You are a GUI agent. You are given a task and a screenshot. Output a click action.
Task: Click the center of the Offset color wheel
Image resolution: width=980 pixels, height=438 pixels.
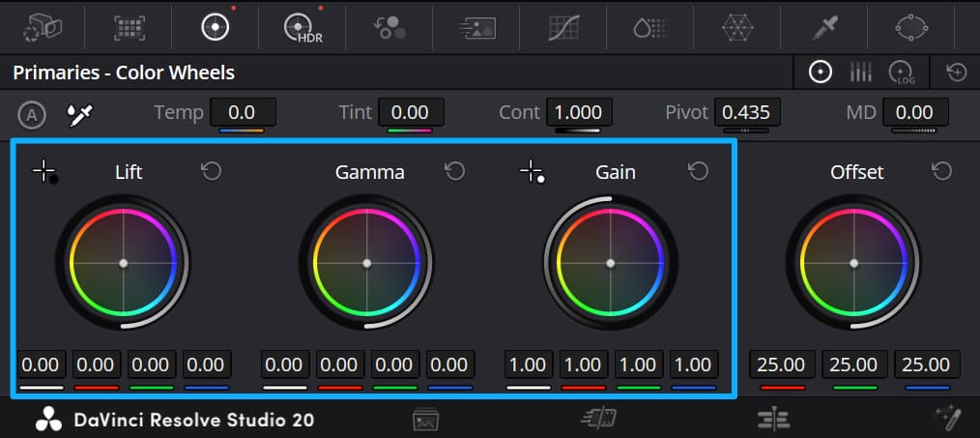pyautogui.click(x=853, y=263)
